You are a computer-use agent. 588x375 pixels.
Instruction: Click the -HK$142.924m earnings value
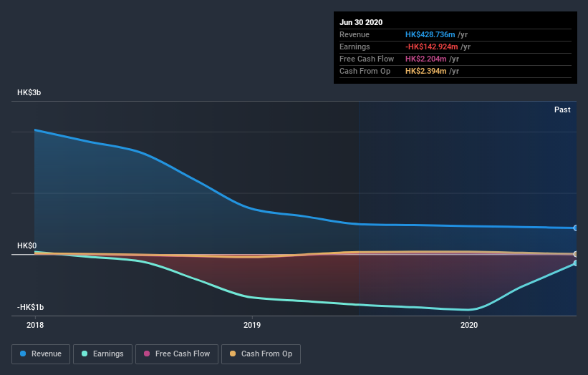coord(432,47)
